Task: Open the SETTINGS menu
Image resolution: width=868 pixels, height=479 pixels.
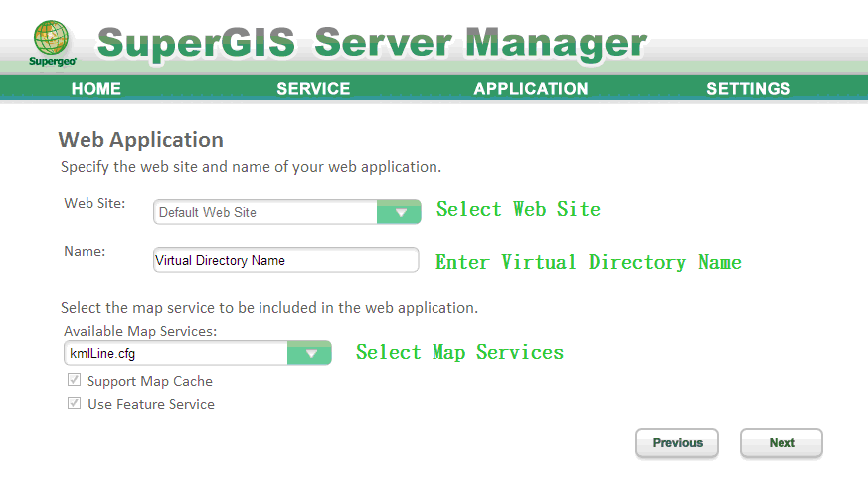Action: coord(748,89)
